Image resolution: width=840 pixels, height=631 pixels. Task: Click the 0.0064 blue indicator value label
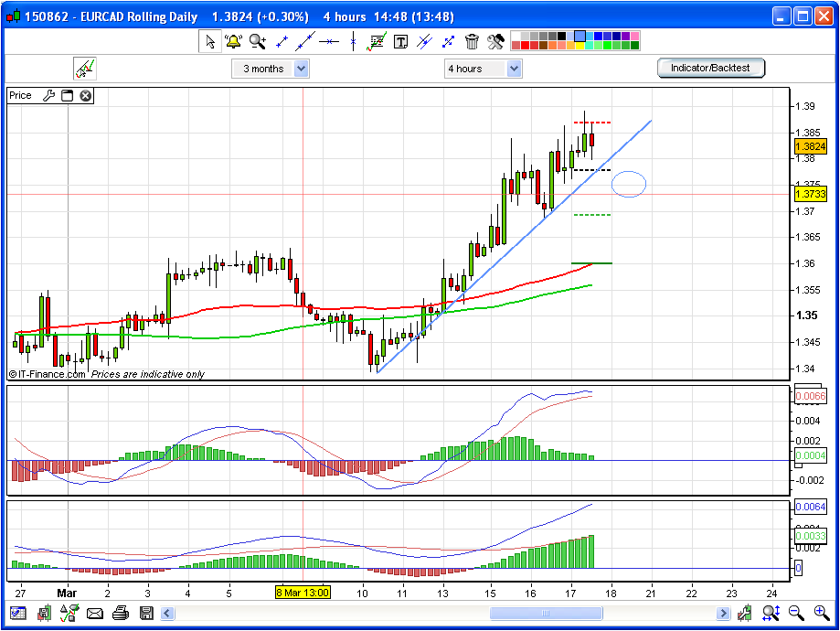click(811, 507)
